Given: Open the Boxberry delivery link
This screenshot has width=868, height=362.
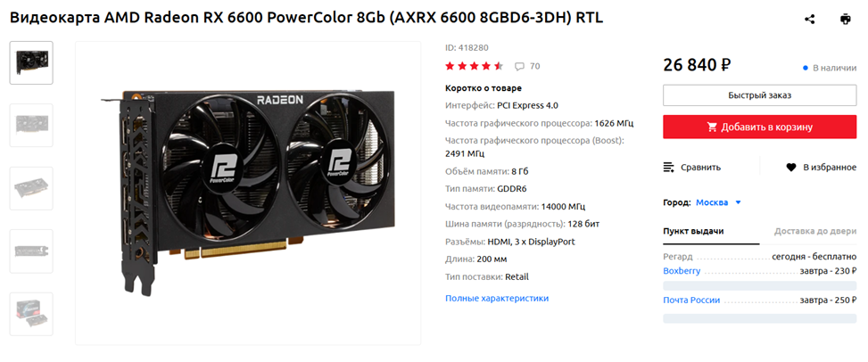Looking at the screenshot, I should pyautogui.click(x=682, y=271).
